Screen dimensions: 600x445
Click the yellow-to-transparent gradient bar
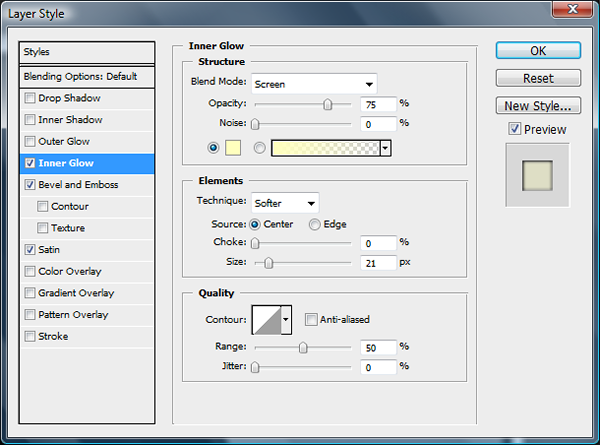point(325,148)
